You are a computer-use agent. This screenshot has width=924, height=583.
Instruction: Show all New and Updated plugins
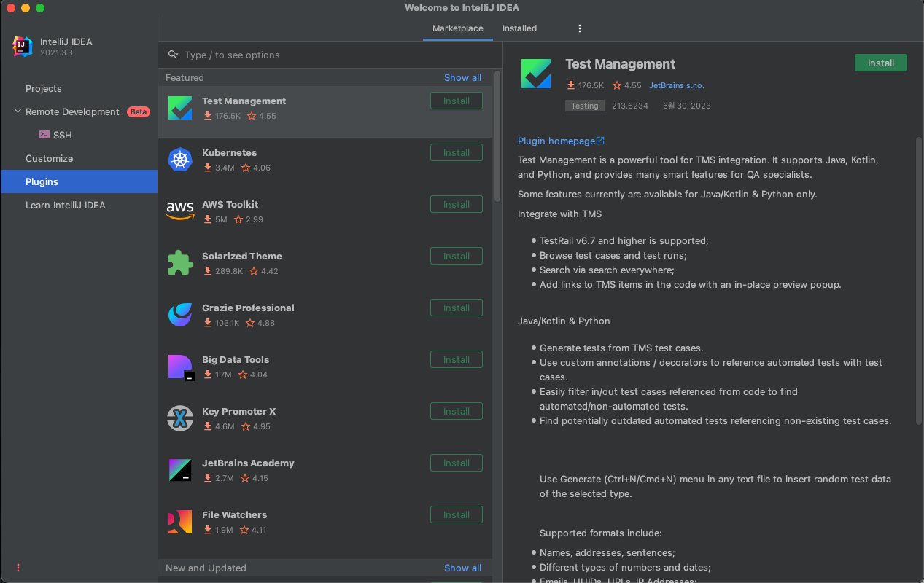tap(462, 568)
